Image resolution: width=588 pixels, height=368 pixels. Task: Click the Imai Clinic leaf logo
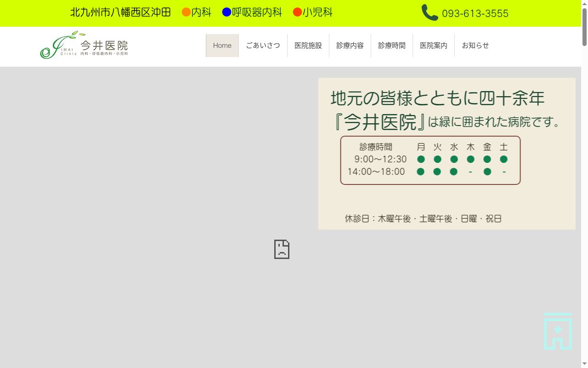coord(84,45)
